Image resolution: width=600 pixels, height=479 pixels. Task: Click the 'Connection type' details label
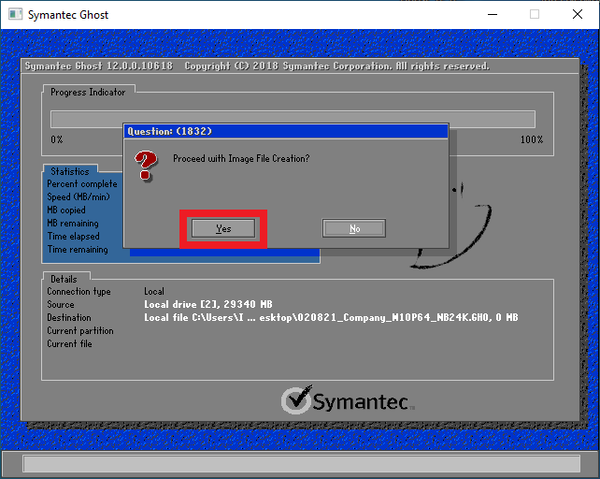tap(79, 292)
